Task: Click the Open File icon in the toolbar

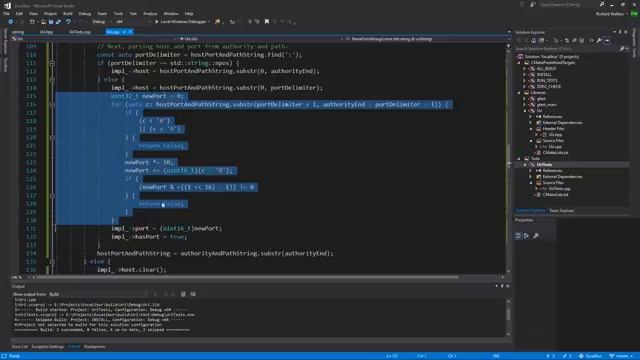Action: pyautogui.click(x=43, y=22)
